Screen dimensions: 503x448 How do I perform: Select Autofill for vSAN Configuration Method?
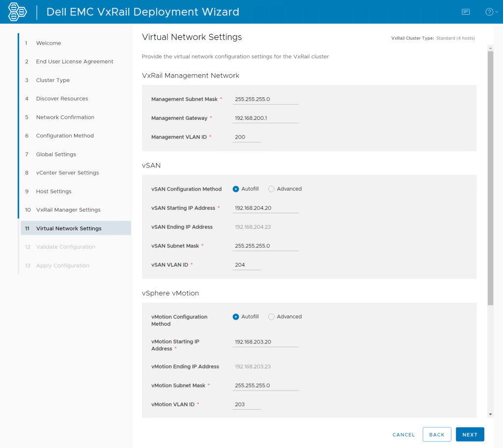click(x=236, y=189)
